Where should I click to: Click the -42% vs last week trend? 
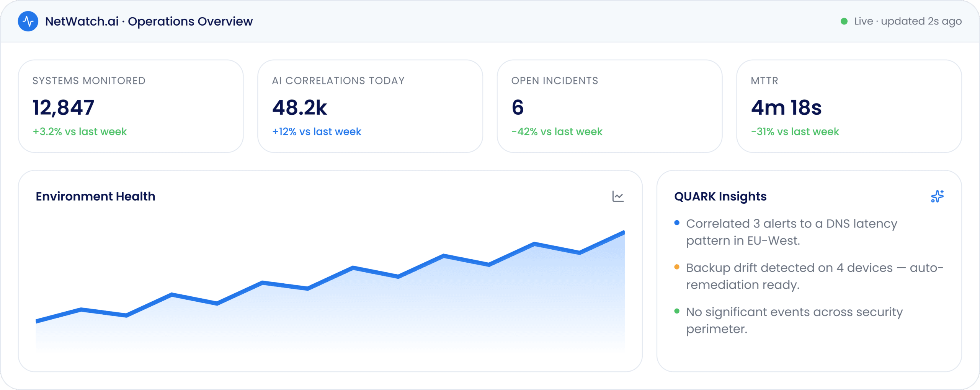(557, 132)
